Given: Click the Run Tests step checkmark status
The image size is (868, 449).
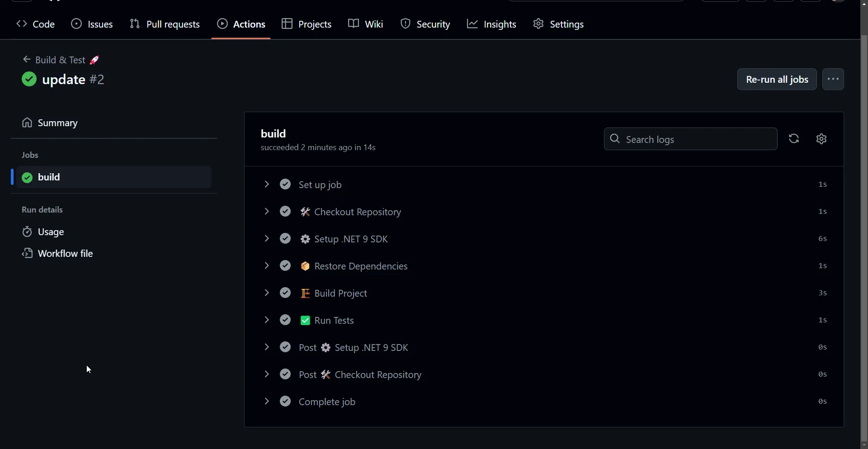Looking at the screenshot, I should coord(285,320).
